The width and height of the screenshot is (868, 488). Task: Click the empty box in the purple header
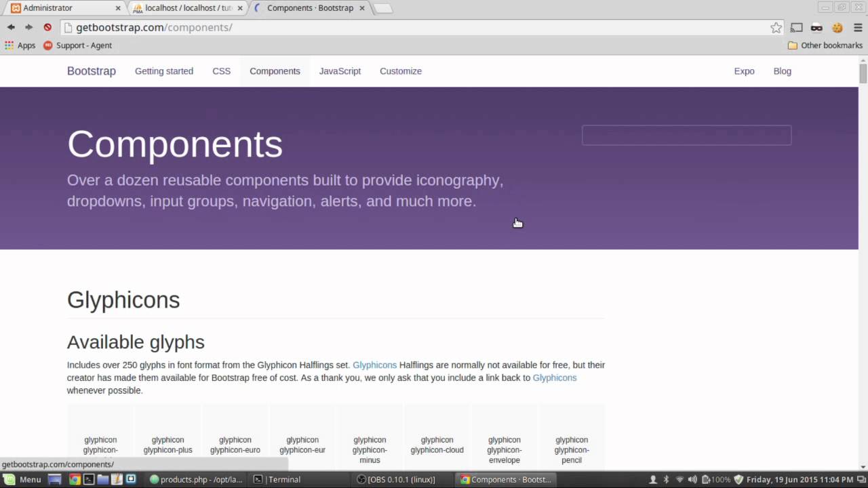coord(686,135)
